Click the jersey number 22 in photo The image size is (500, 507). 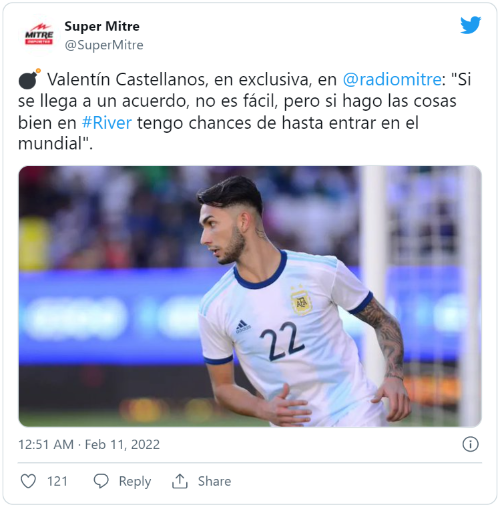pyautogui.click(x=279, y=341)
